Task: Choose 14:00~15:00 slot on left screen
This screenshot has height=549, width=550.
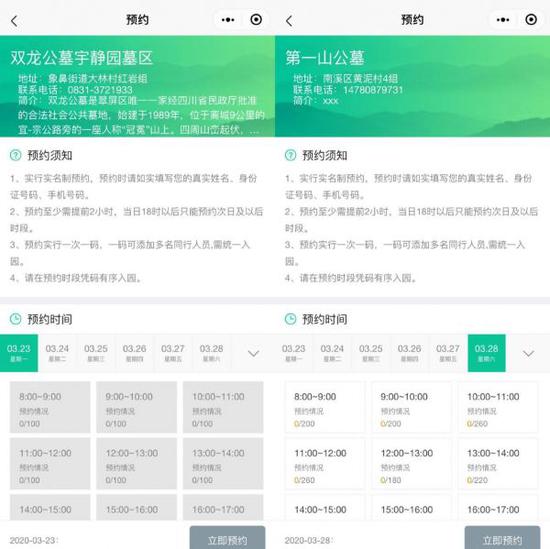Action: [50, 508]
